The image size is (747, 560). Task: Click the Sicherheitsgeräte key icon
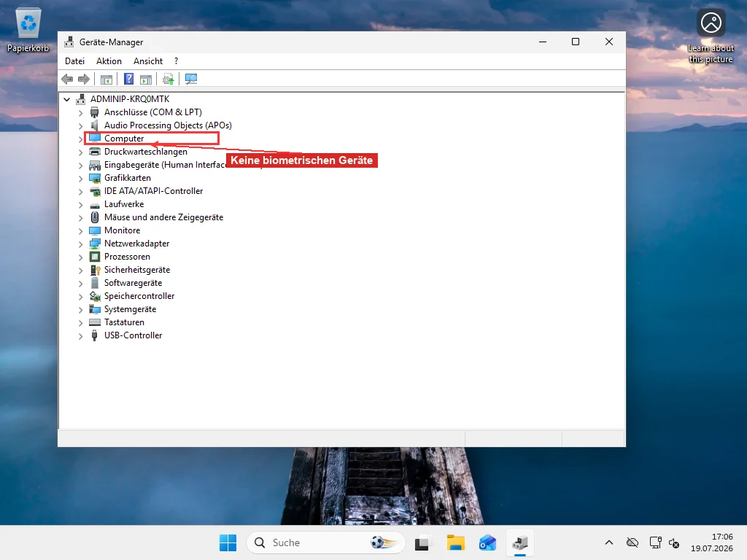[x=95, y=270]
